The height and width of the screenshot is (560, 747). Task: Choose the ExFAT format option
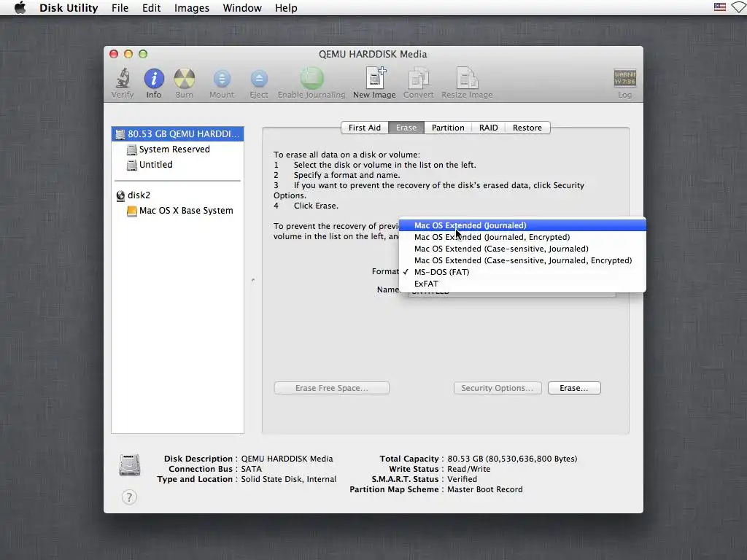pyautogui.click(x=522, y=284)
